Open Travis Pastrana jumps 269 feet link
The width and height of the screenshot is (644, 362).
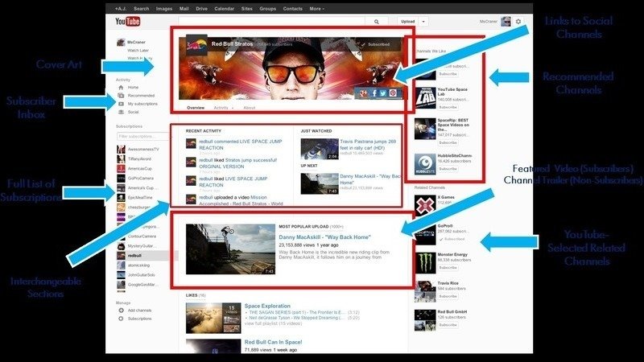[x=369, y=145]
